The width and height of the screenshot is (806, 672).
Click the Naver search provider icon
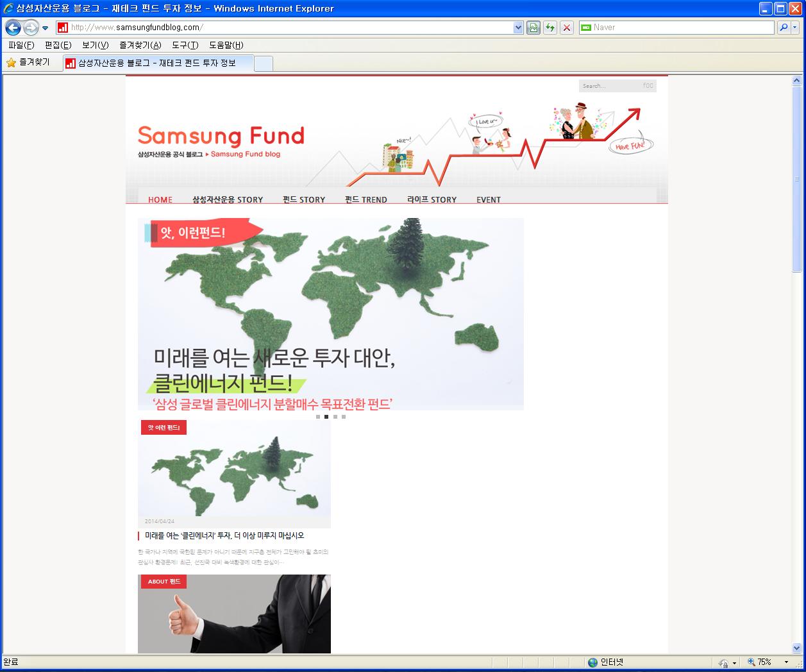click(585, 28)
